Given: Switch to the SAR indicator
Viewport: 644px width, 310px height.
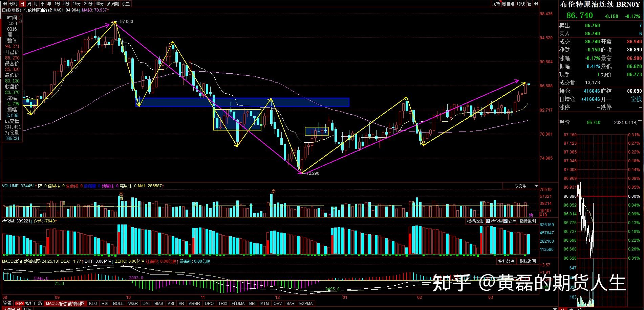Looking at the screenshot, I should 291,303.
